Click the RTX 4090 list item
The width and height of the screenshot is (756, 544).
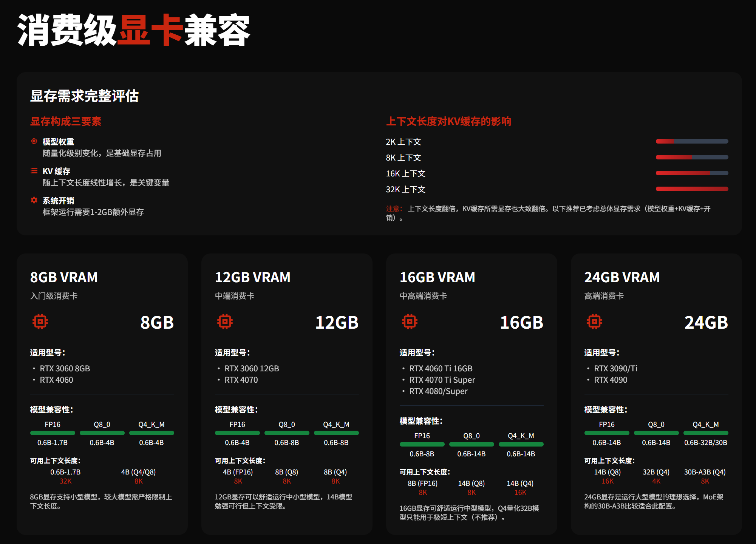610,380
